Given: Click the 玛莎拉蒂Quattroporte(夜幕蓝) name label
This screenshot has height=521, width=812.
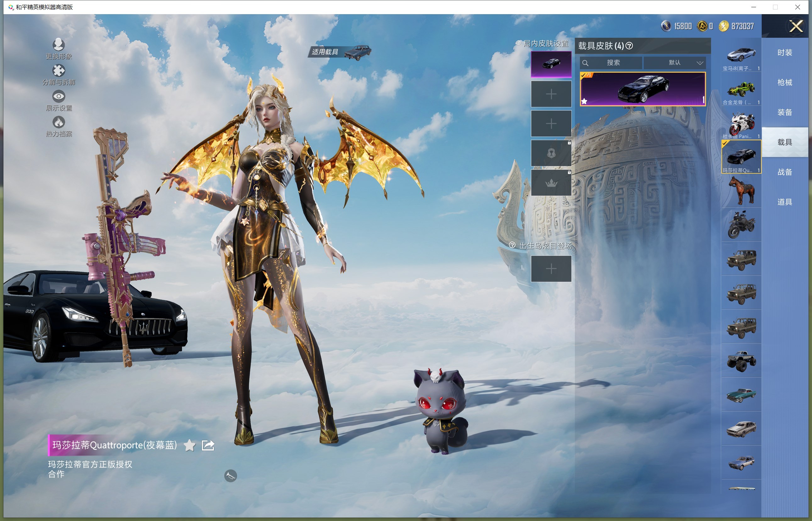Looking at the screenshot, I should [114, 445].
